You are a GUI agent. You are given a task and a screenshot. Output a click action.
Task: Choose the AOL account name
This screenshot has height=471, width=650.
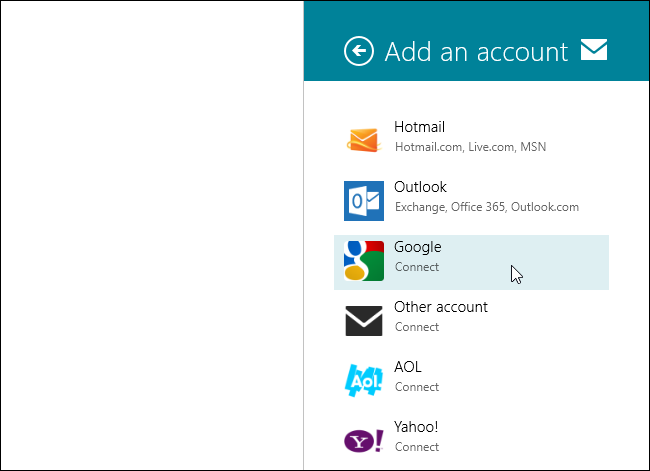tap(407, 367)
